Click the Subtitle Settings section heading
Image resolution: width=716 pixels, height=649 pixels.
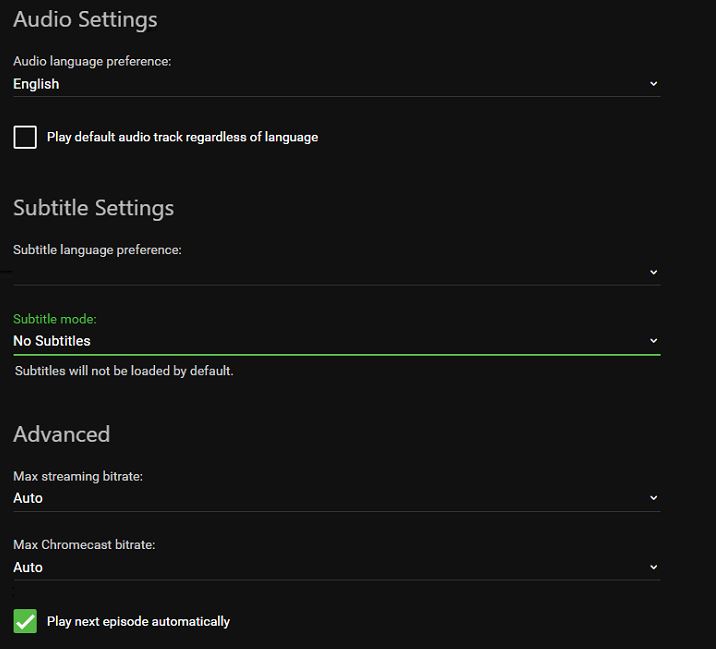93,208
